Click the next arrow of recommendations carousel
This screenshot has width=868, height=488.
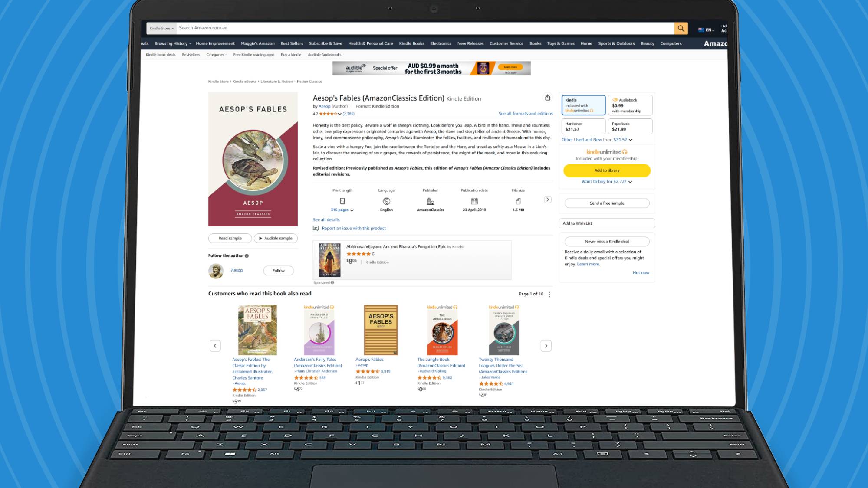(x=546, y=346)
